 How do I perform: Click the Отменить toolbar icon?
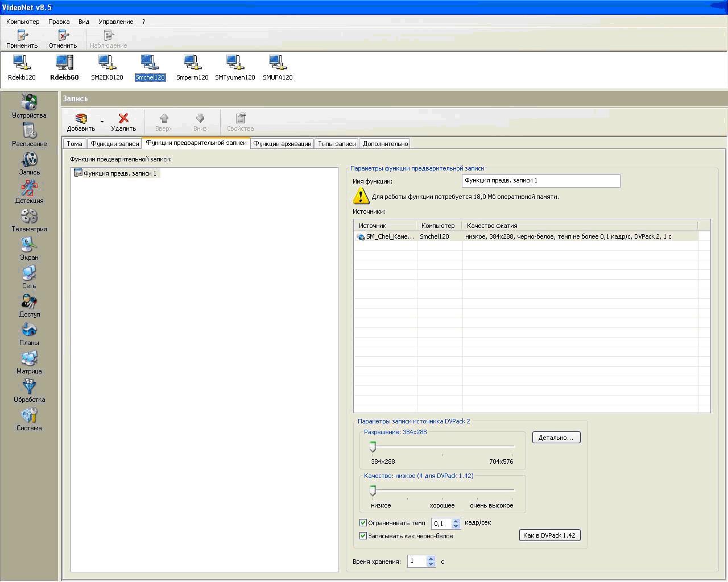click(x=63, y=35)
